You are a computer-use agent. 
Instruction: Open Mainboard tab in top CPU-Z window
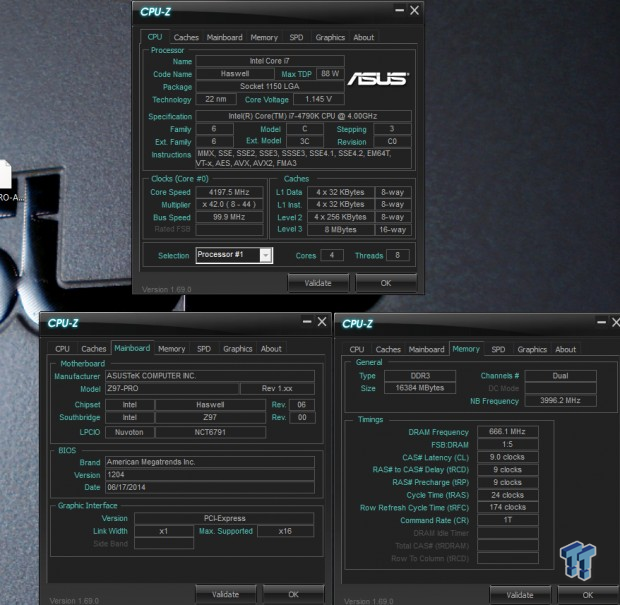click(224, 37)
